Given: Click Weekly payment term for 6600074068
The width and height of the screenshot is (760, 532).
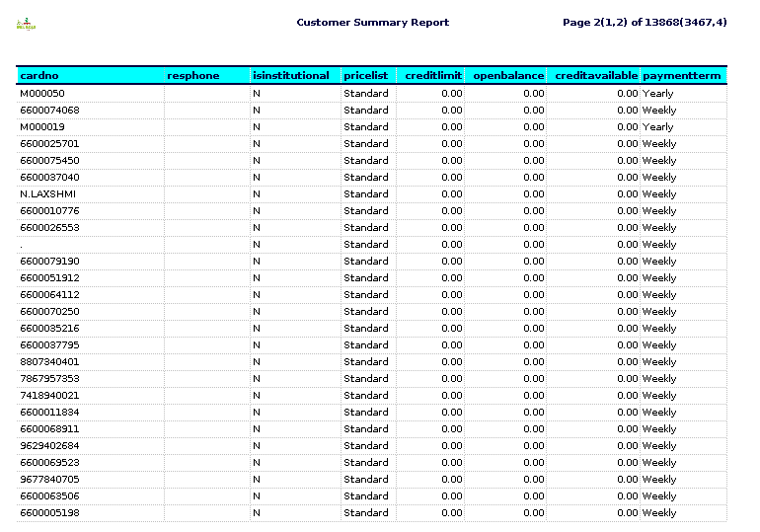Looking at the screenshot, I should pos(659,111).
